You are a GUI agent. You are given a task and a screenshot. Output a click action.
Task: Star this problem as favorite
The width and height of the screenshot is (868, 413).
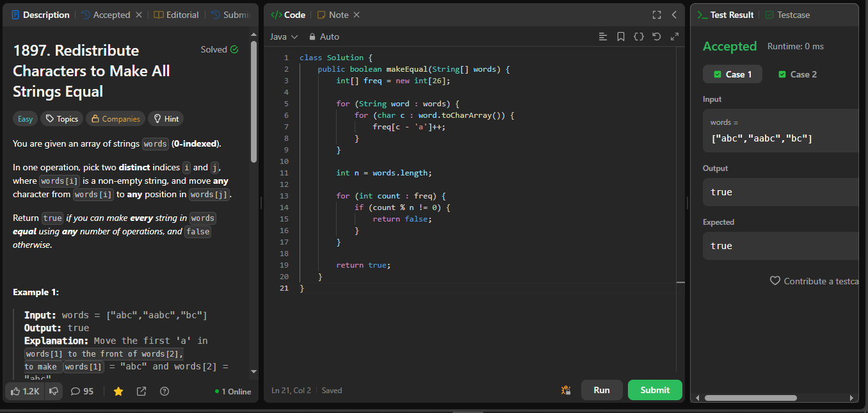click(x=118, y=391)
